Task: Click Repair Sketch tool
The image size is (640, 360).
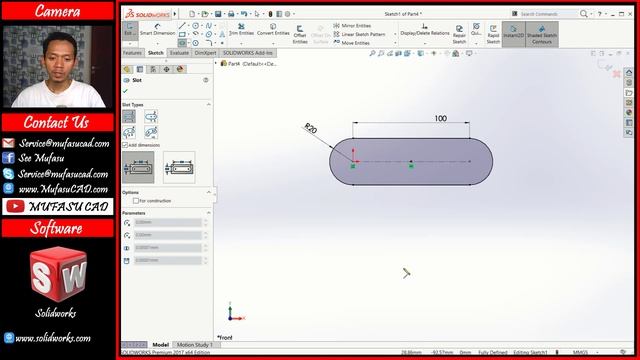Action: click(x=459, y=34)
